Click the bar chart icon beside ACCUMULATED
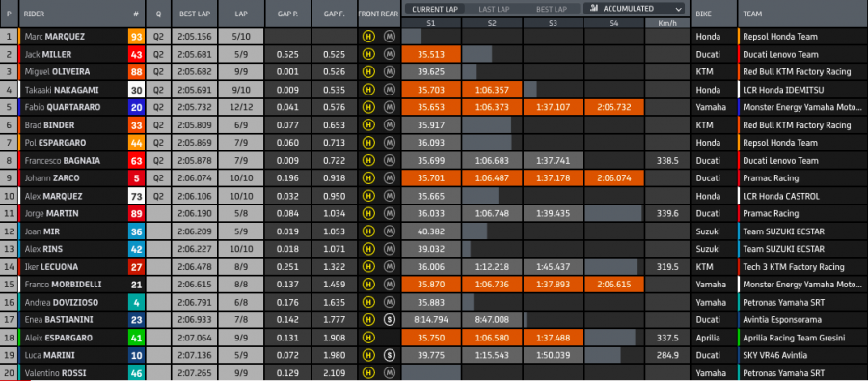Screen dimensions: 868x381 [x=594, y=9]
